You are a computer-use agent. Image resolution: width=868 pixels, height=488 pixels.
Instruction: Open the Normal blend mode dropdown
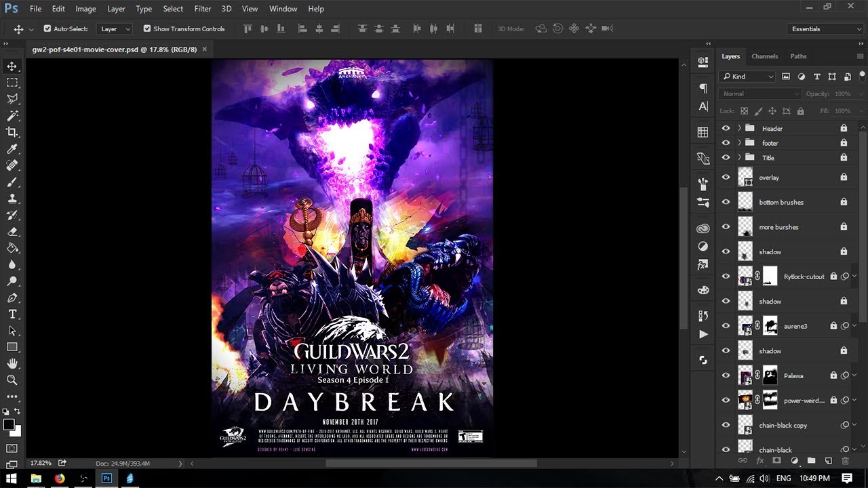pyautogui.click(x=760, y=94)
